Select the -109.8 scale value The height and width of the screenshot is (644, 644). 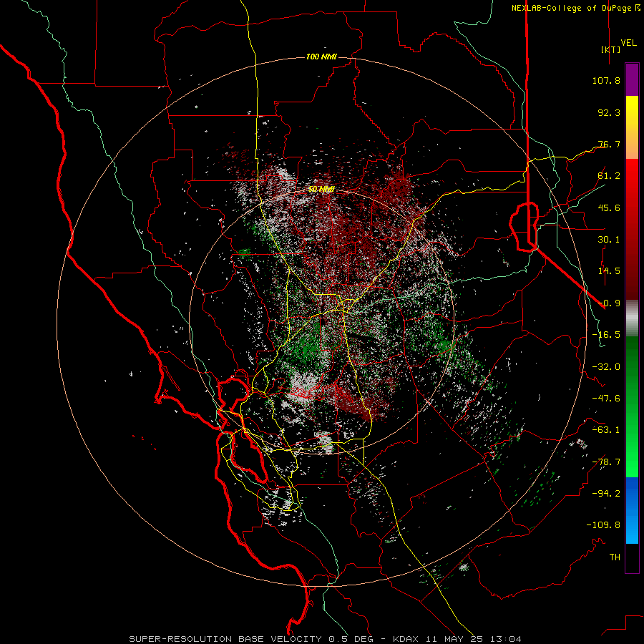603,525
